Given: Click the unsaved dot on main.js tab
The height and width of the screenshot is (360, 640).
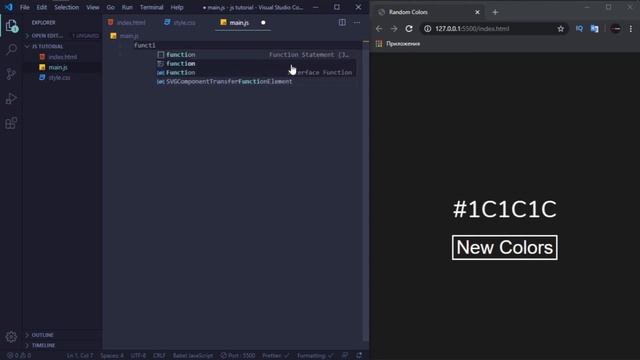Looking at the screenshot, I should pyautogui.click(x=263, y=22).
